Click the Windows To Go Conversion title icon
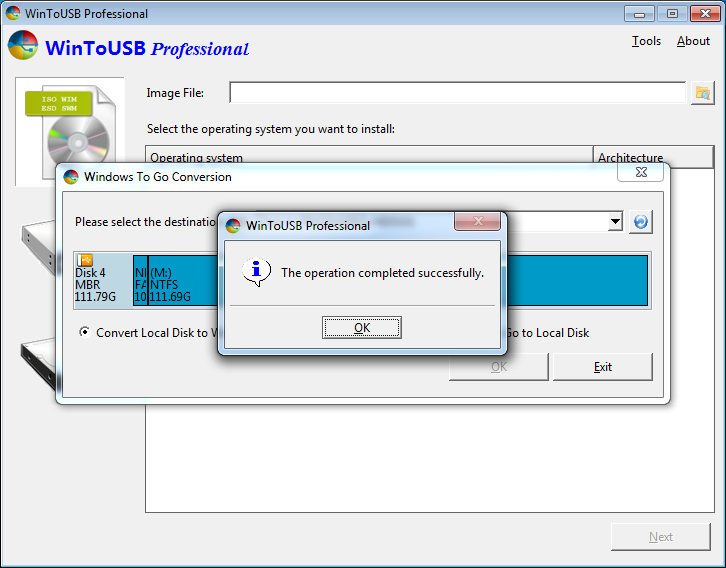 pyautogui.click(x=71, y=176)
